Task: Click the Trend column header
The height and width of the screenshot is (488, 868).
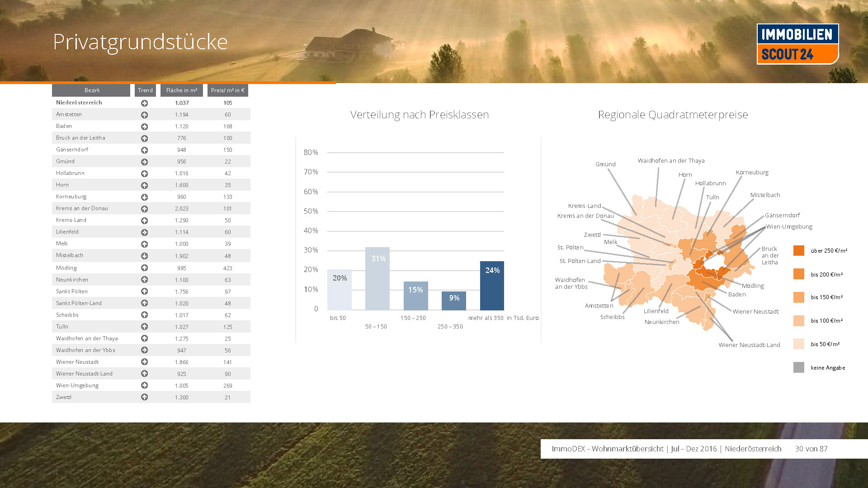Action: click(x=145, y=90)
